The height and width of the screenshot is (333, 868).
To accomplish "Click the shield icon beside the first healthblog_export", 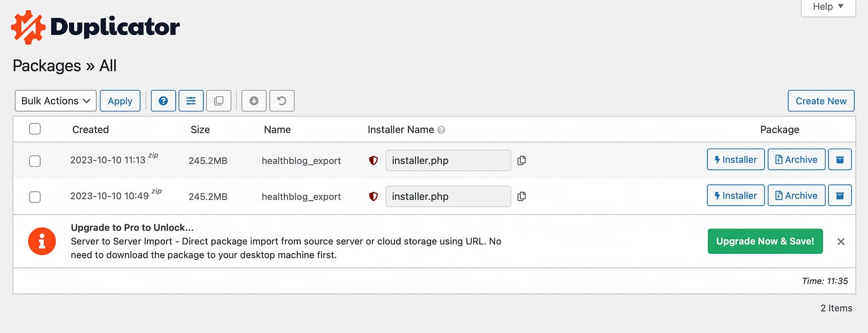I will coord(372,161).
